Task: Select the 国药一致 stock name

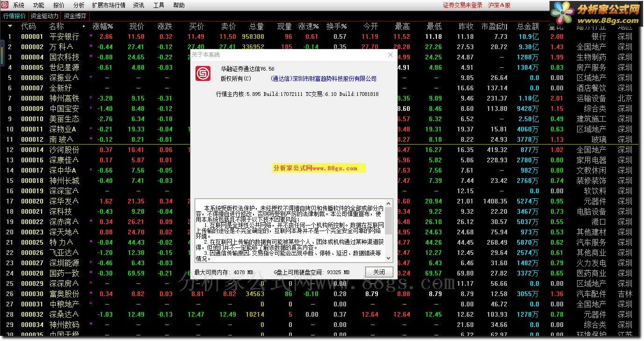Action: 65,273
